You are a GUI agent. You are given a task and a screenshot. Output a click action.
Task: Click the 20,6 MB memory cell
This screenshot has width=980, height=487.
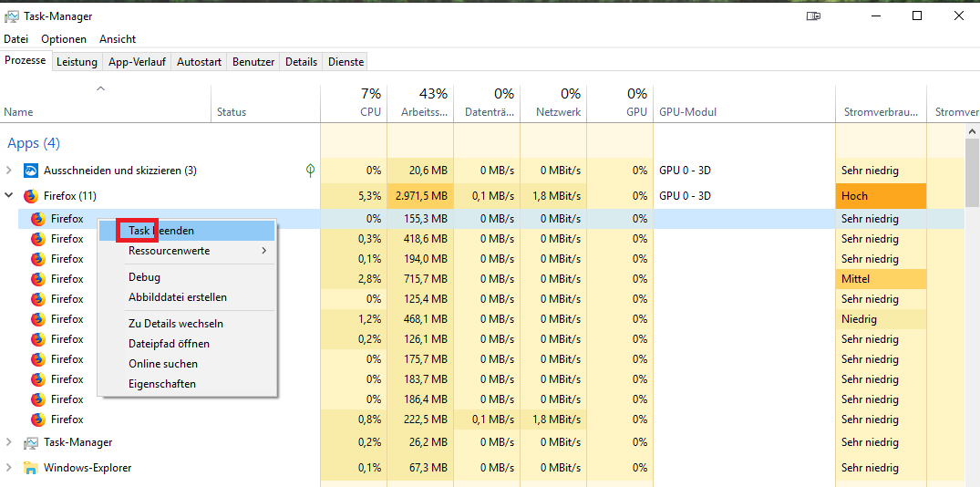(420, 170)
